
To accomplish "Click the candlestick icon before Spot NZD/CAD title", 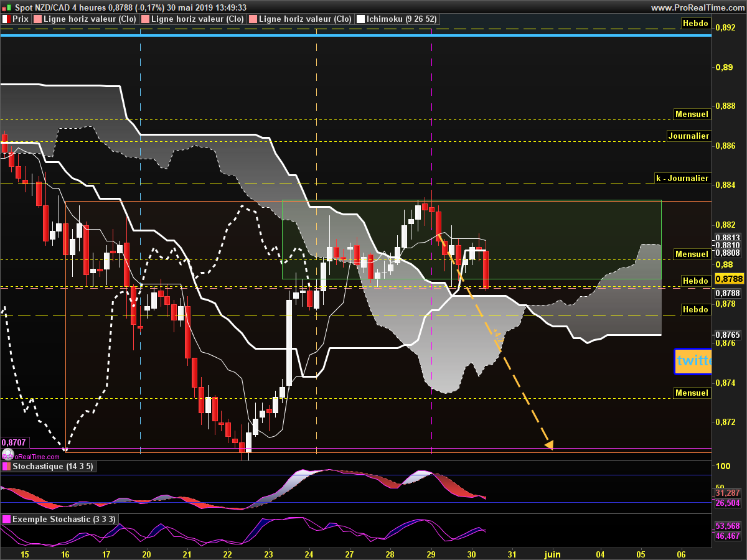I will pos(7,7).
